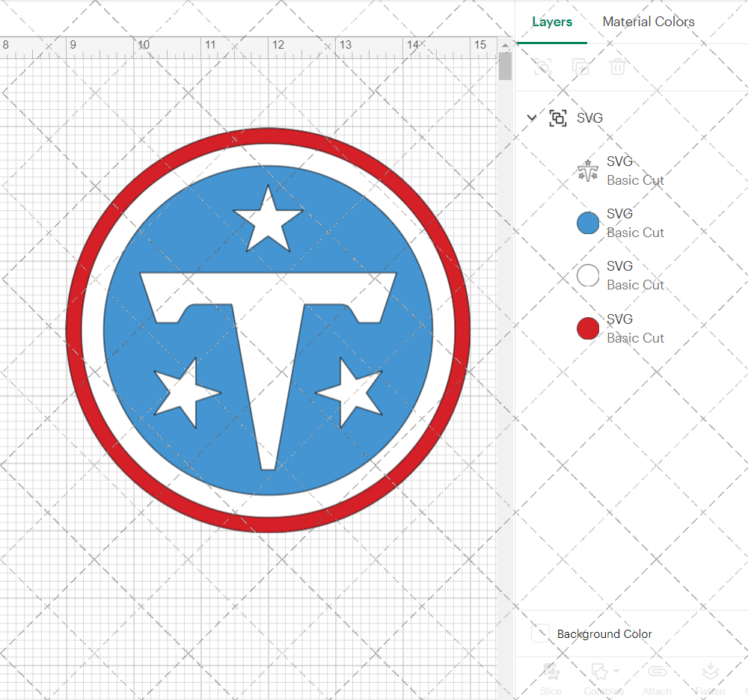Collapse the SVG group chevron
The image size is (748, 700).
pyautogui.click(x=532, y=117)
